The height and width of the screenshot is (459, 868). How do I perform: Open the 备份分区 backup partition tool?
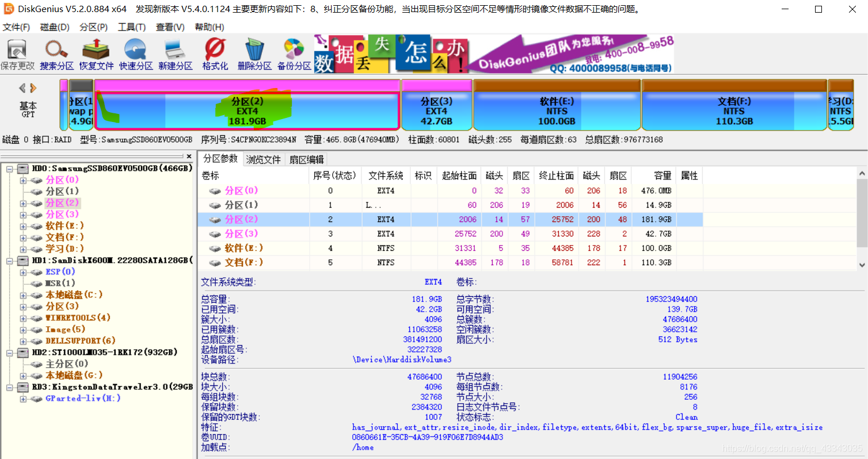[x=294, y=55]
